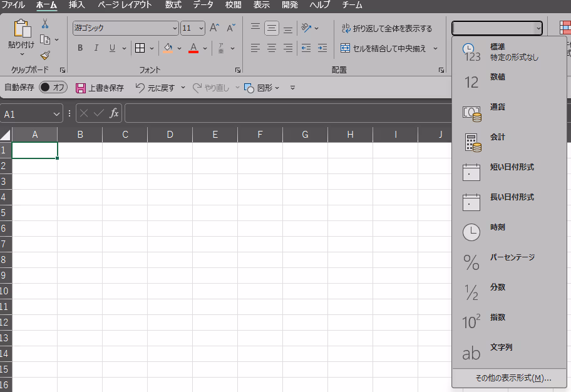
Task: Center text horizontally
Action: 272,48
